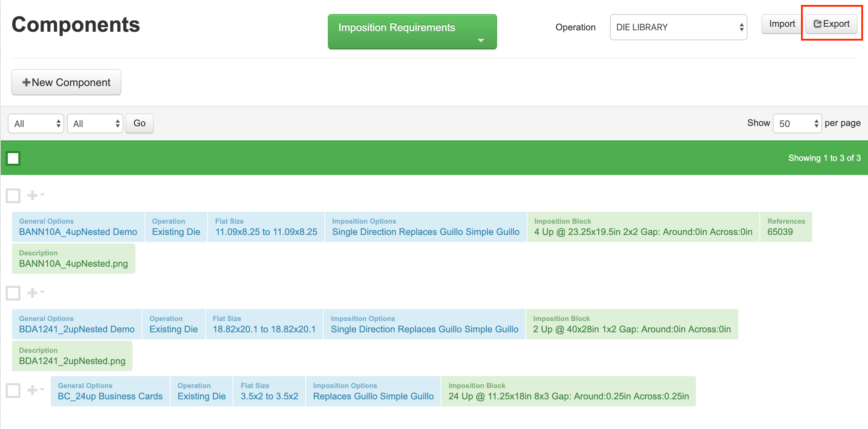Click plus icon in New Component button

(x=26, y=82)
